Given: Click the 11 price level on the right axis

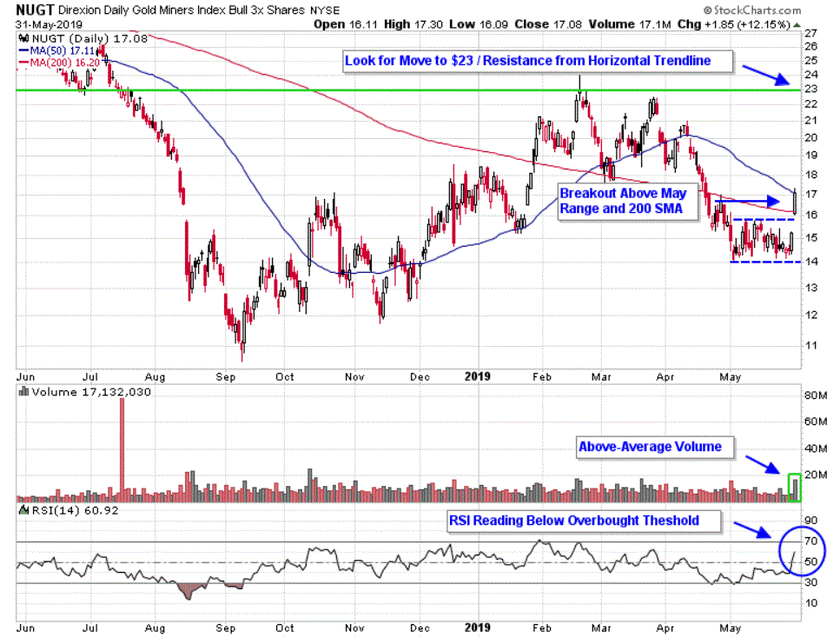Looking at the screenshot, I should click(811, 345).
